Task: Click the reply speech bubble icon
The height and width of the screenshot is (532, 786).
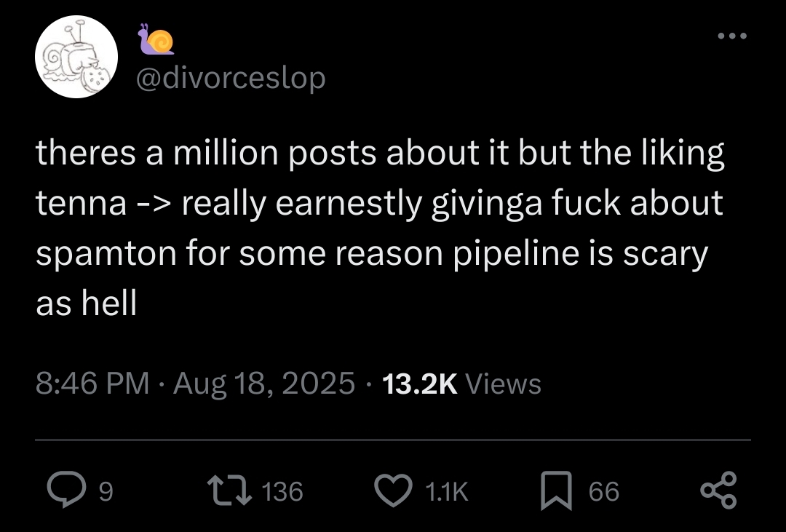Action: pyautogui.click(x=65, y=491)
